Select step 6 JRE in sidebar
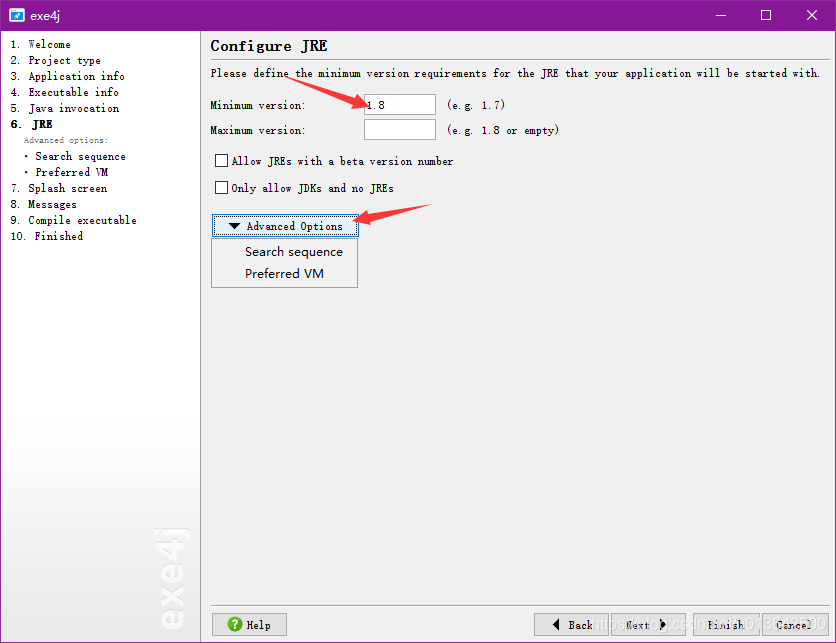Screen dimensions: 836x643 pos(31,124)
